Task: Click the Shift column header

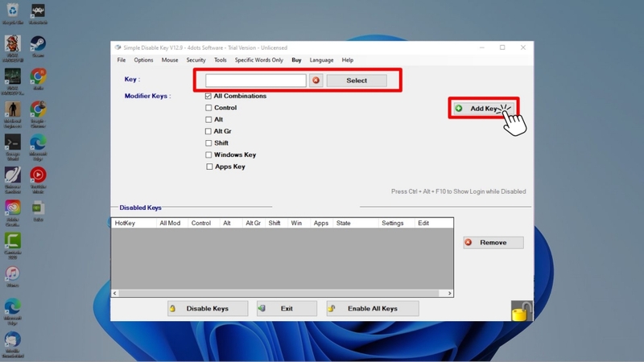Action: coord(276,223)
